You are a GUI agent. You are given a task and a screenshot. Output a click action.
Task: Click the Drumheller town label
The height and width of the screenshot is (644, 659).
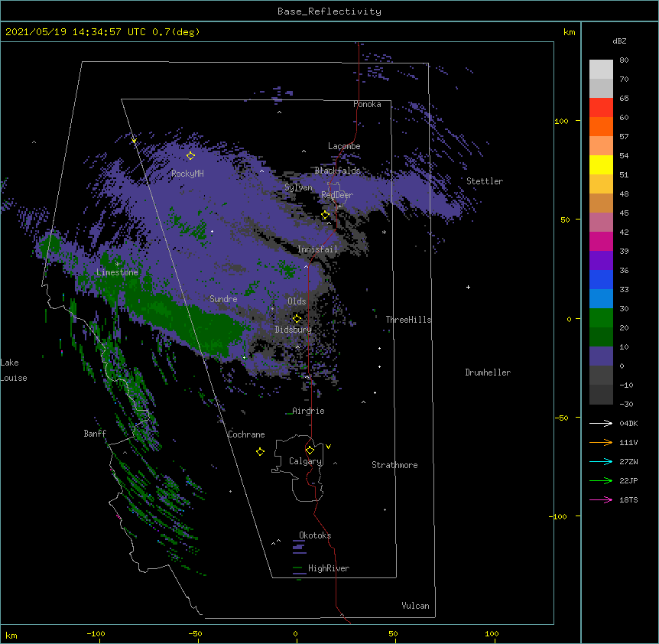point(488,372)
